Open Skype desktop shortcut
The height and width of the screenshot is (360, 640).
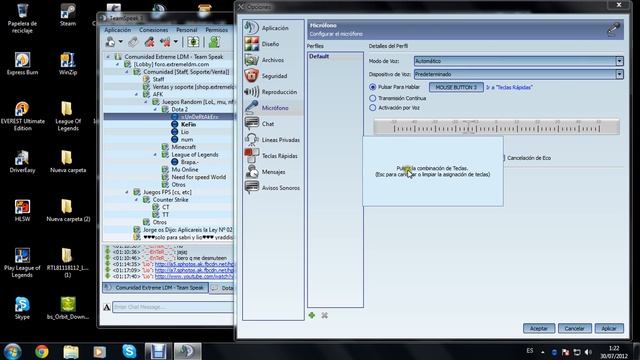point(22,308)
